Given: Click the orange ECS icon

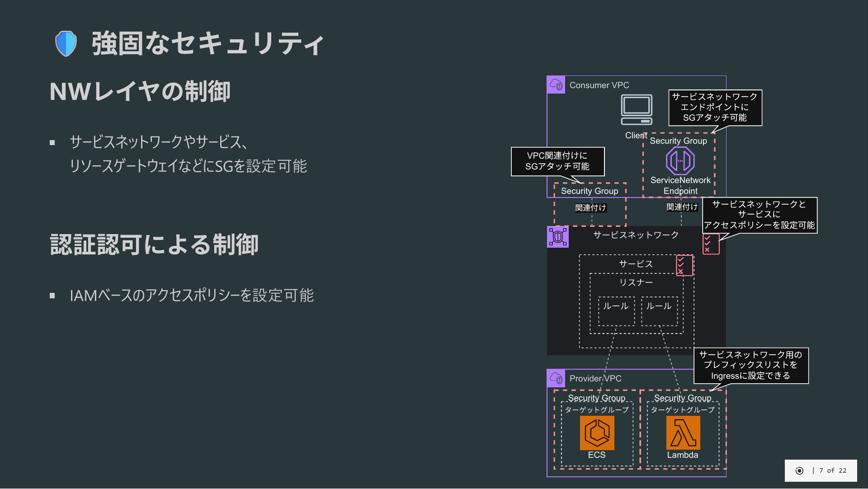Looking at the screenshot, I should [x=597, y=433].
